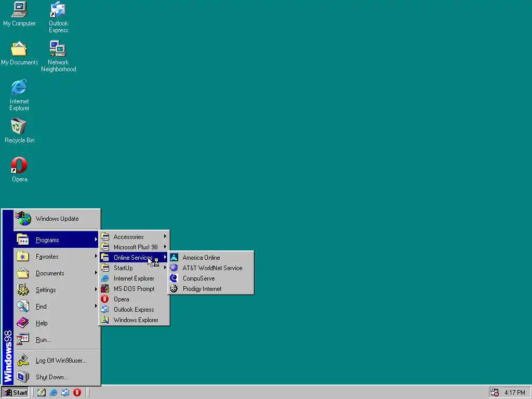Select the Internet Explorer desktop icon
The width and height of the screenshot is (532, 399).
click(19, 96)
